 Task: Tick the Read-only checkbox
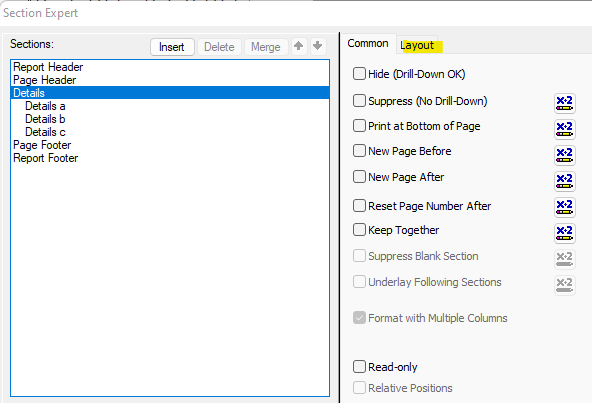pos(359,366)
